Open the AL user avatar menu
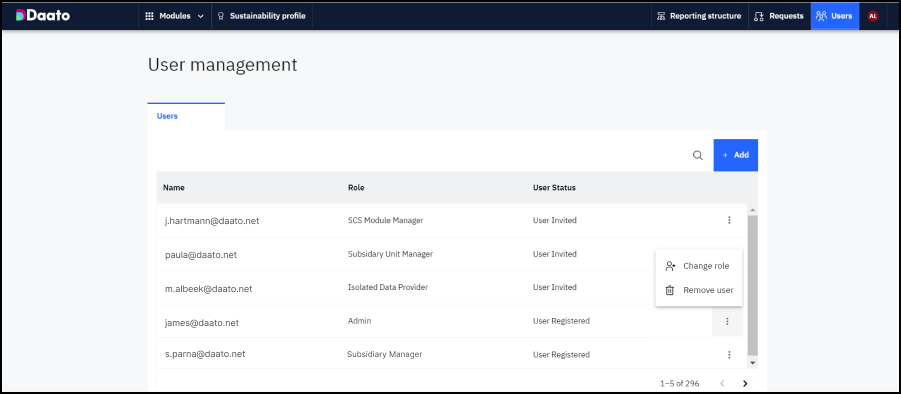901x394 pixels. (x=873, y=16)
